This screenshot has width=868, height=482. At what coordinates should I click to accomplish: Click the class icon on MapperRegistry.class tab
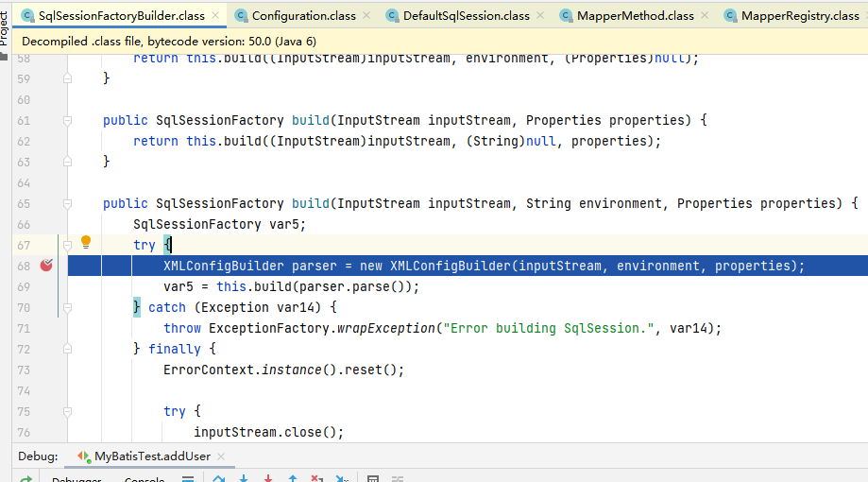(x=730, y=16)
